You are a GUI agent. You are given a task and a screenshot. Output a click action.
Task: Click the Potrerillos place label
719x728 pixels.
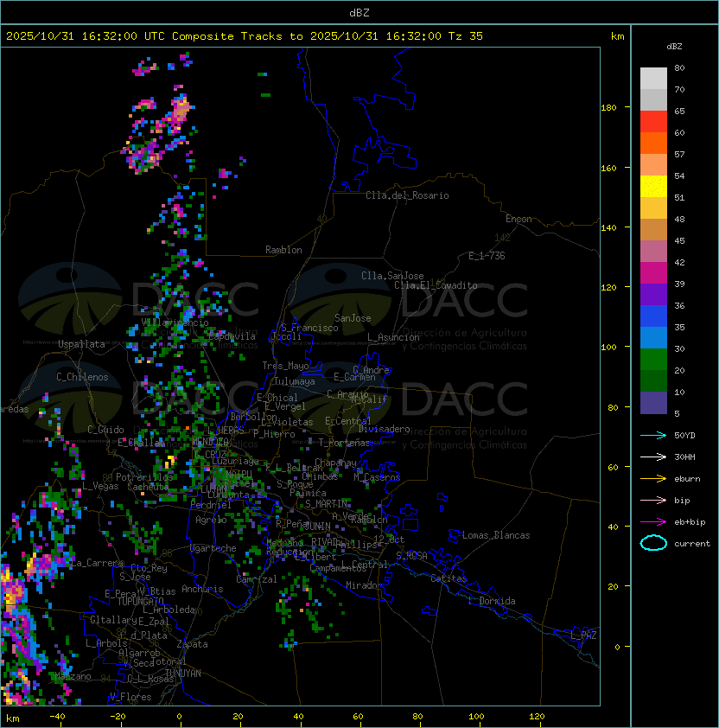coord(144,476)
